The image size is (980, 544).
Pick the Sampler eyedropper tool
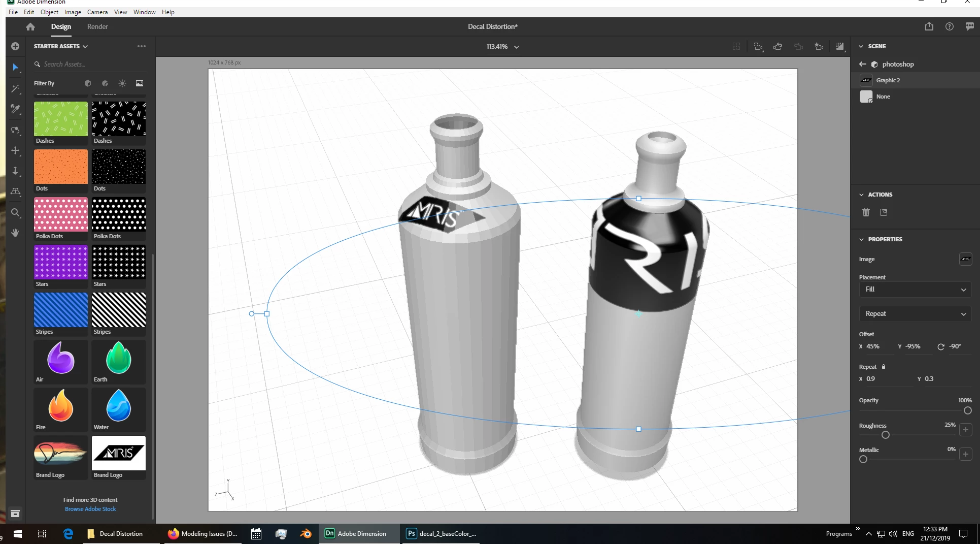pos(15,109)
